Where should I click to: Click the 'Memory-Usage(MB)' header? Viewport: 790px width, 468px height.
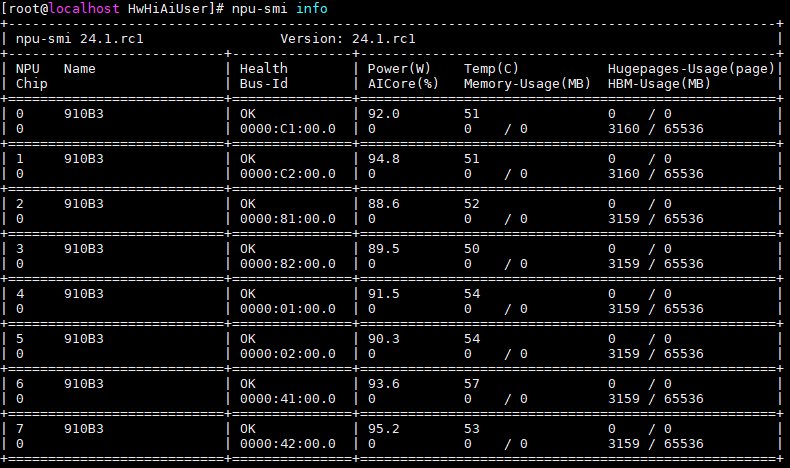coord(527,84)
